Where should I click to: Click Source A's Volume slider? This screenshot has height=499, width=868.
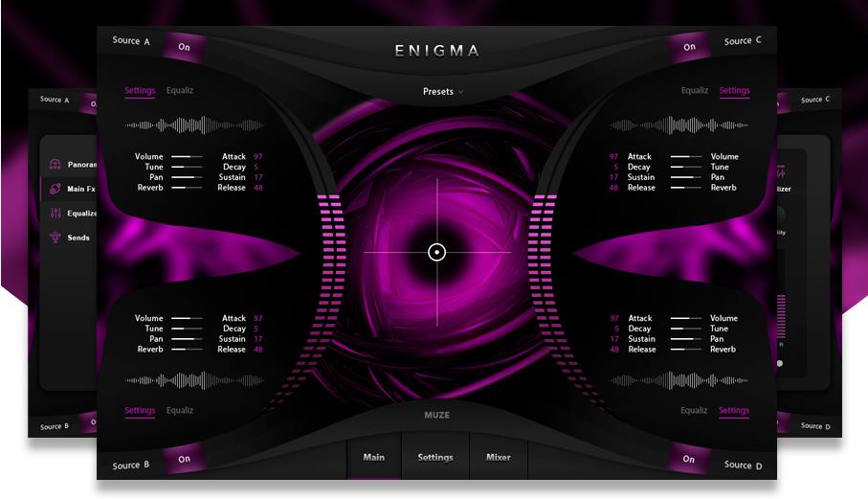point(187,157)
